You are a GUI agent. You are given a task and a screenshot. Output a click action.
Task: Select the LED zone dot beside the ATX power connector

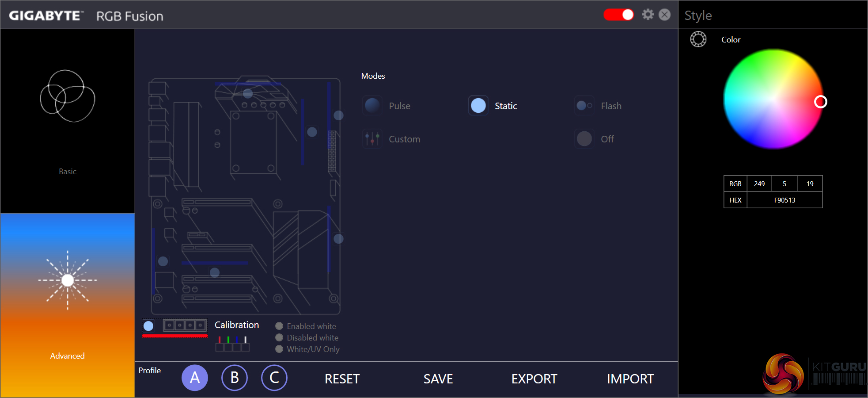click(339, 115)
